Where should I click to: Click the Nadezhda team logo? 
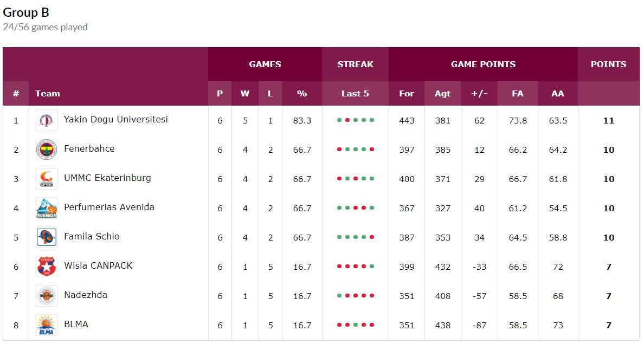[x=47, y=296]
